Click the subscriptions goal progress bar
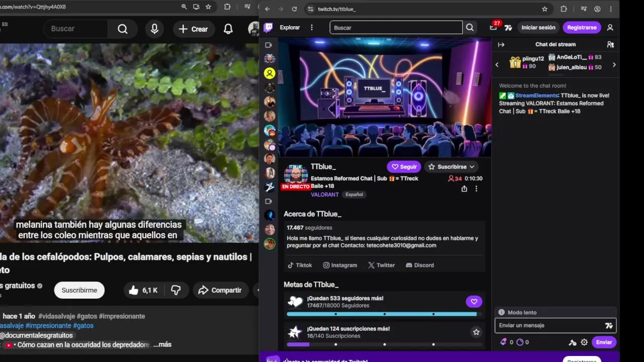The width and height of the screenshot is (644, 362). tap(384, 344)
